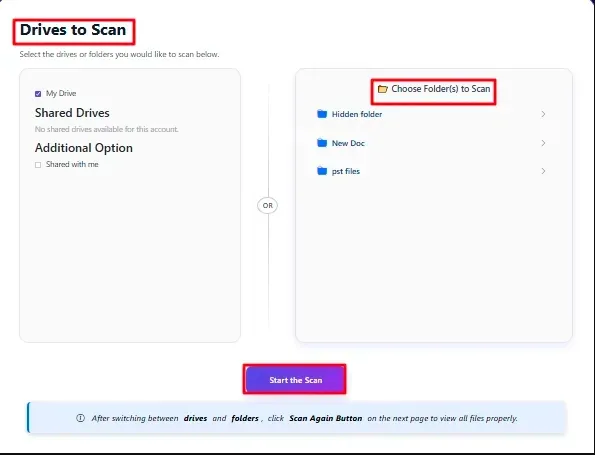Select the New Doc folder entry
595x455 pixels.
point(431,143)
